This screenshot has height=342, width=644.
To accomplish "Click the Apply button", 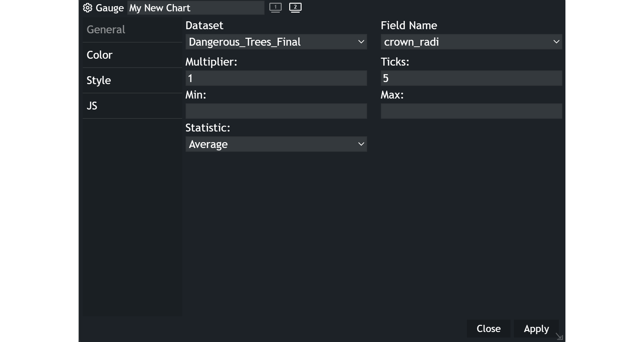I will pos(536,329).
